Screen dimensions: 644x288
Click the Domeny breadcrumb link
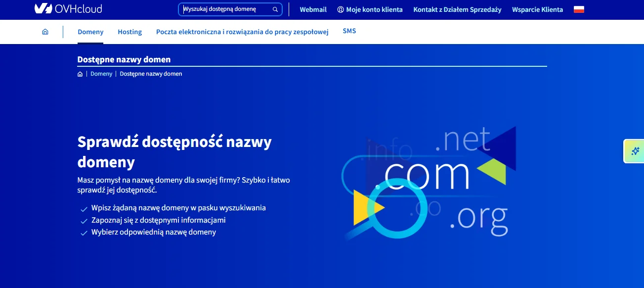point(101,74)
